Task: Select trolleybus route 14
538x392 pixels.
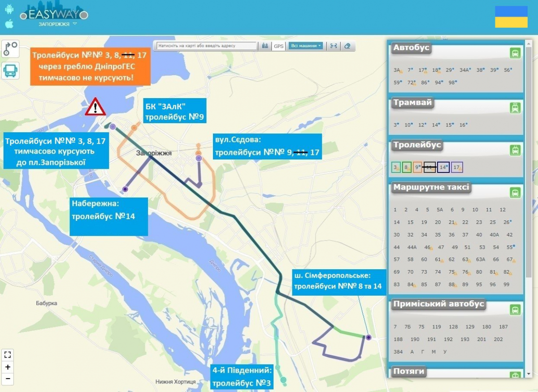Action: 443,168
